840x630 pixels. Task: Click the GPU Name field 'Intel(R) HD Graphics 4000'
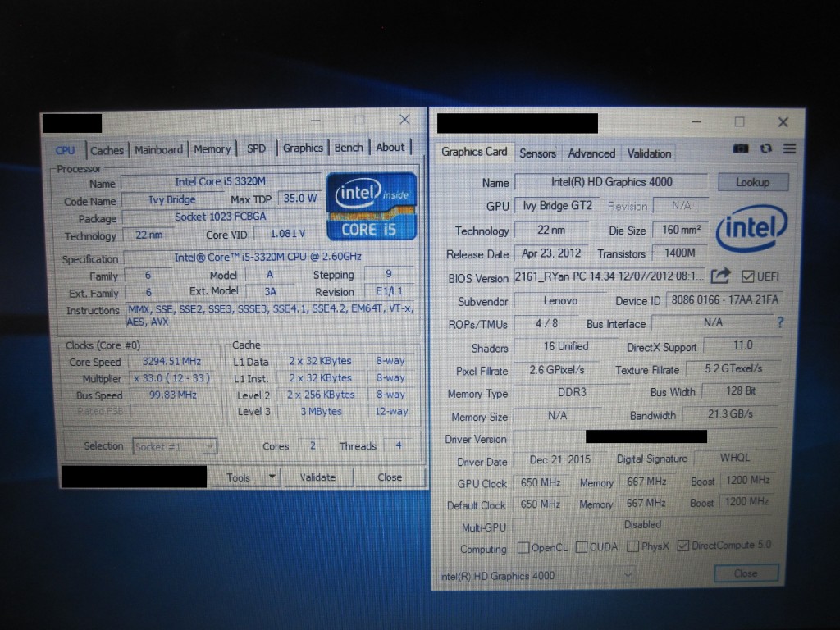pos(611,182)
